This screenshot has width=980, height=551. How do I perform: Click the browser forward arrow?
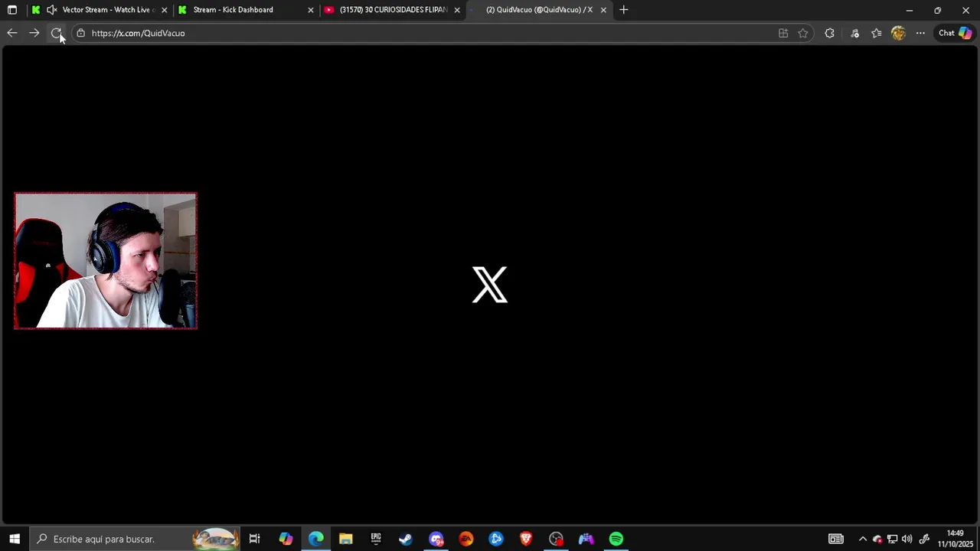pos(34,33)
